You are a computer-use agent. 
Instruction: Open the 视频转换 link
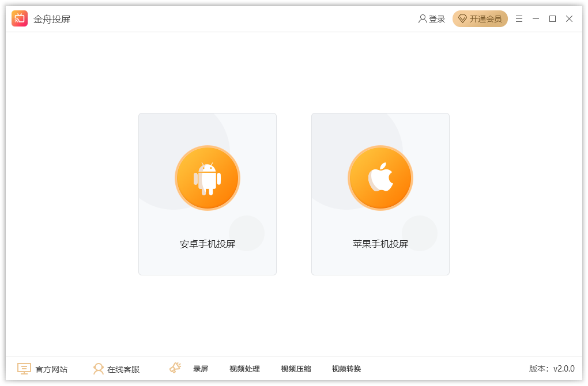point(346,369)
